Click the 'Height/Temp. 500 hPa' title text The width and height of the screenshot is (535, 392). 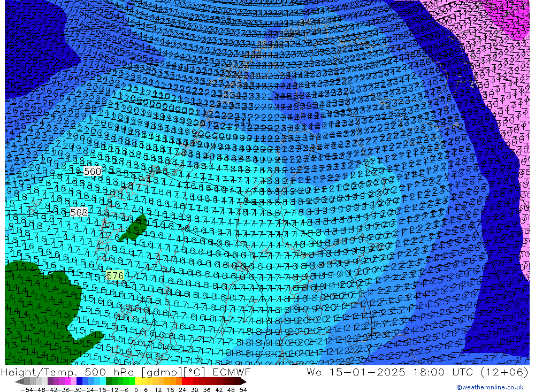tap(67, 372)
